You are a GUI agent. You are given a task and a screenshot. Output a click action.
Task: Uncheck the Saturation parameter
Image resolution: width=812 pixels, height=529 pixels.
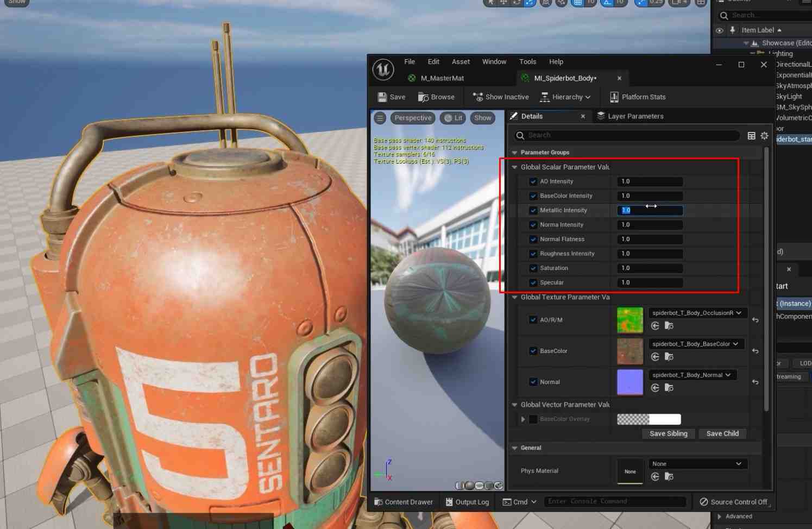coord(533,268)
